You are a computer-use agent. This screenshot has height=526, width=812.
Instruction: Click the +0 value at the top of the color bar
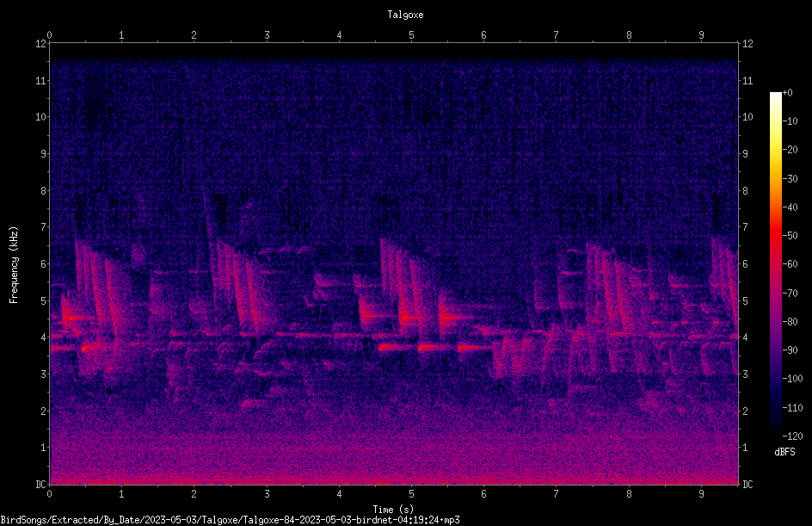pos(787,93)
